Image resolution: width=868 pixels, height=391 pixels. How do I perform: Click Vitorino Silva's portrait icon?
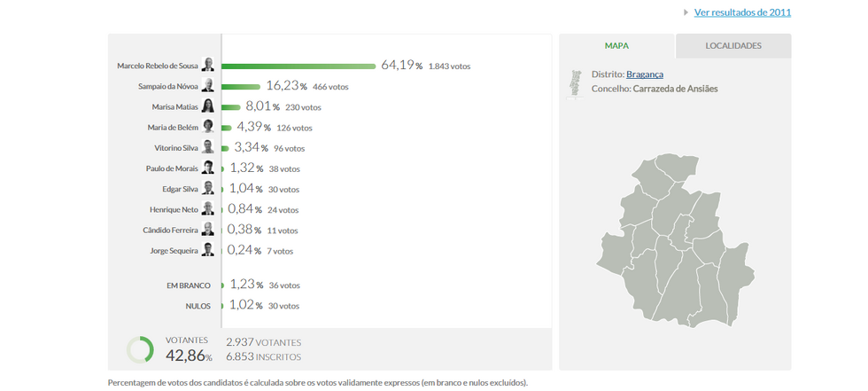208,147
